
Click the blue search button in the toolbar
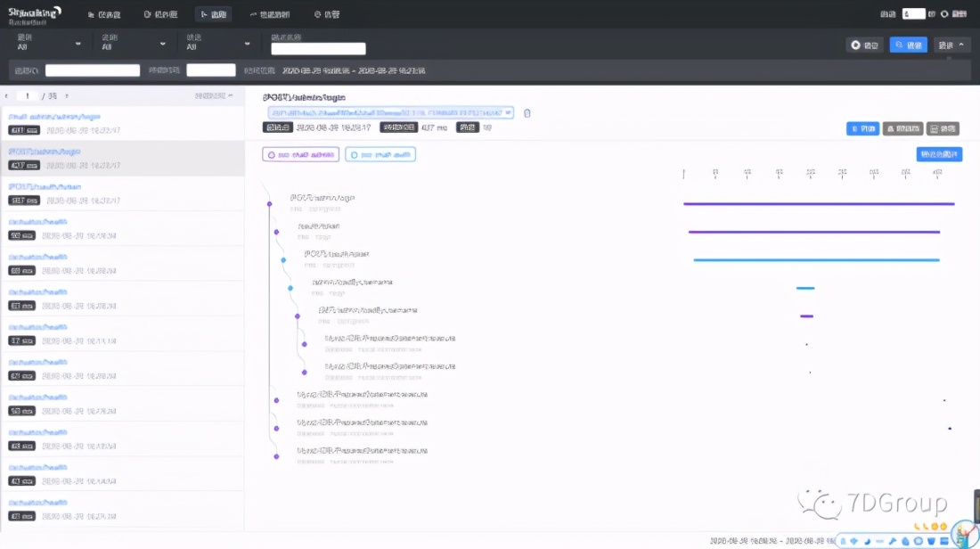907,45
